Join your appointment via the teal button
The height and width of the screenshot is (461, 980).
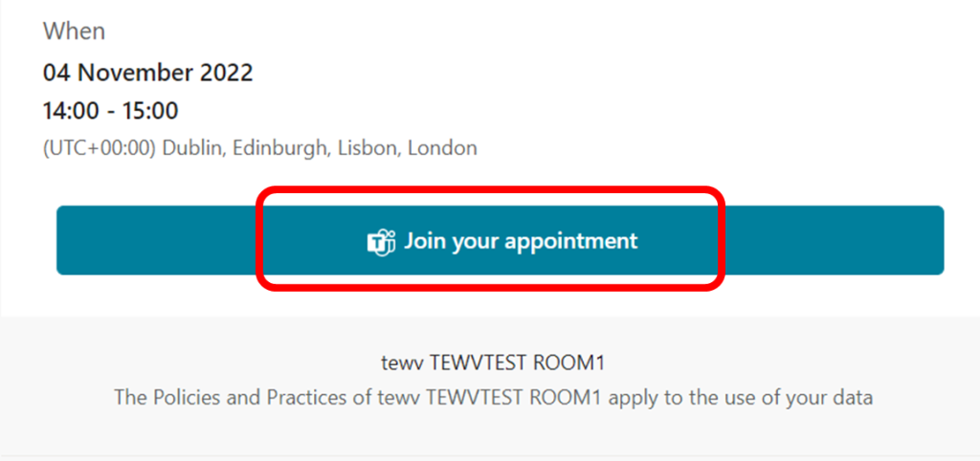point(500,240)
